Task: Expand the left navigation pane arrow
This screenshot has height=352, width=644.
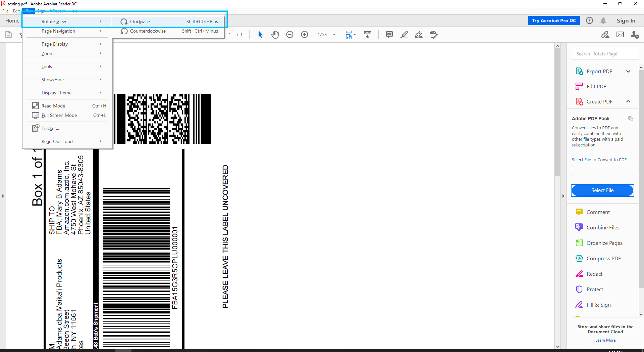Action: pyautogui.click(x=3, y=196)
